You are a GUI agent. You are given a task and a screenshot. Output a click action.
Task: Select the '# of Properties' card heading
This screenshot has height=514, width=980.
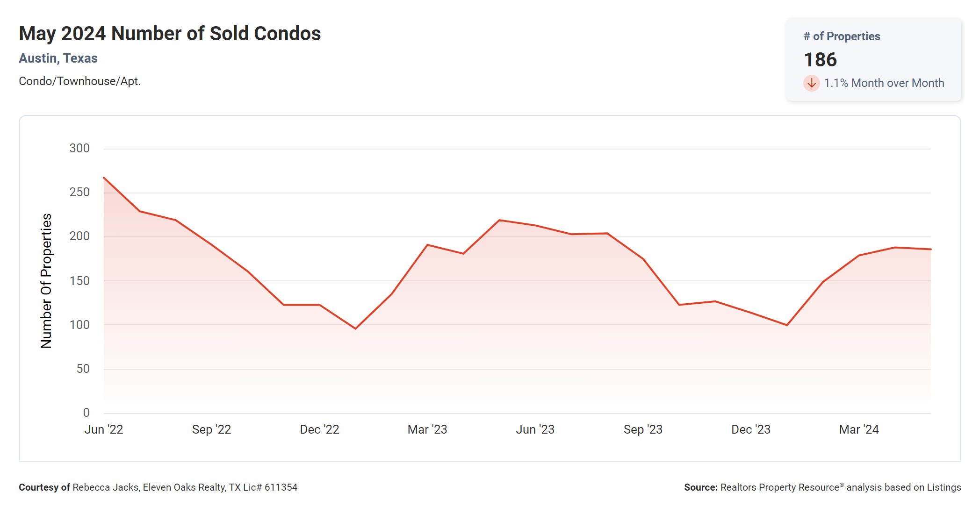coord(842,36)
